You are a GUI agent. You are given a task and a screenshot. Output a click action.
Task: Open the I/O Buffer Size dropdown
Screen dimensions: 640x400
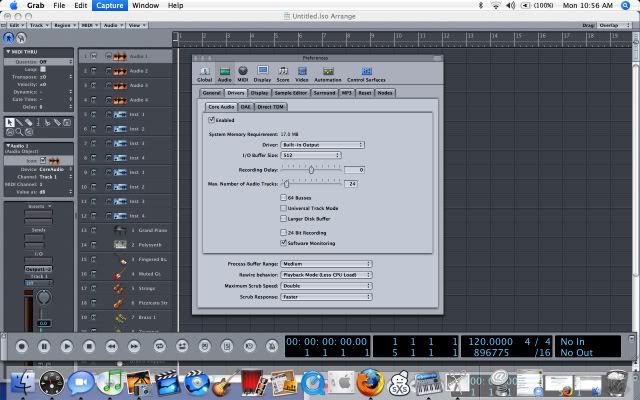(311, 155)
